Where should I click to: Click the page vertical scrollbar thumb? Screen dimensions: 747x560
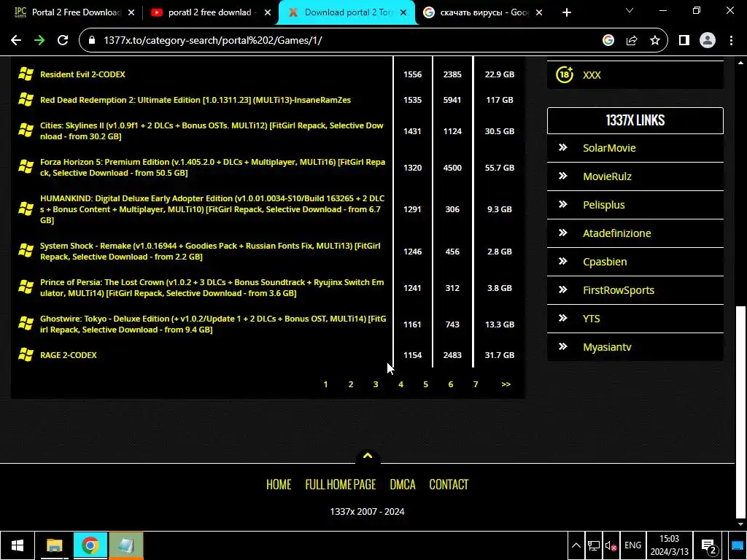pos(740,413)
